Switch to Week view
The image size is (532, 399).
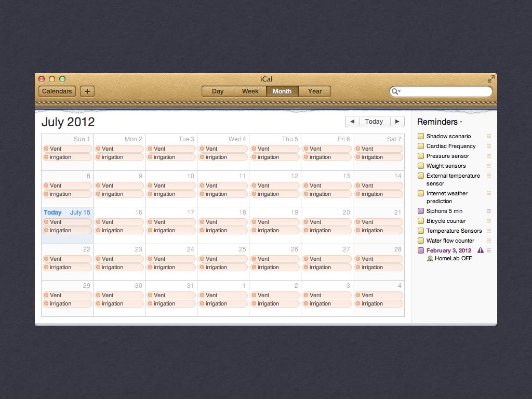250,91
